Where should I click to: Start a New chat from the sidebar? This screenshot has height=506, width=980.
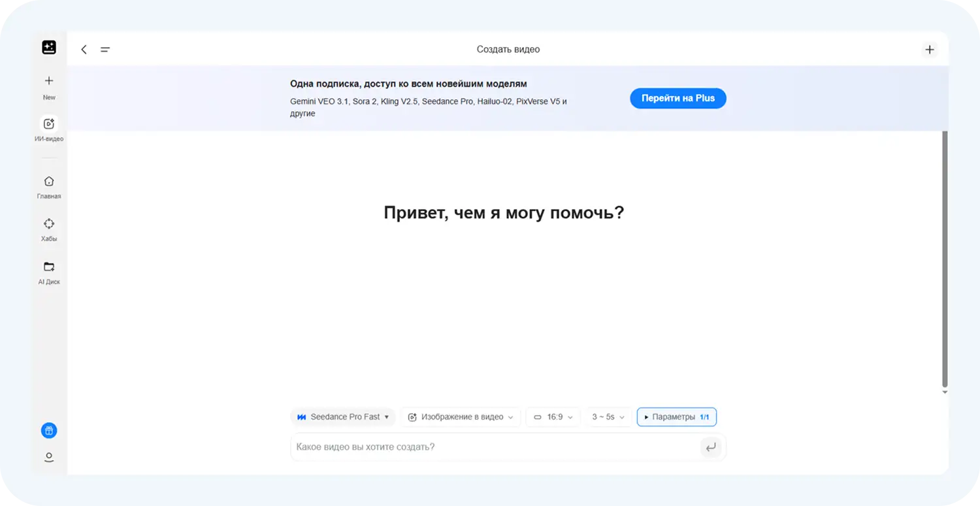48,85
